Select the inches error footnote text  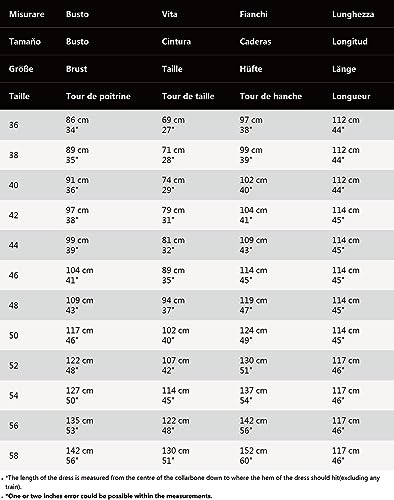(109, 496)
